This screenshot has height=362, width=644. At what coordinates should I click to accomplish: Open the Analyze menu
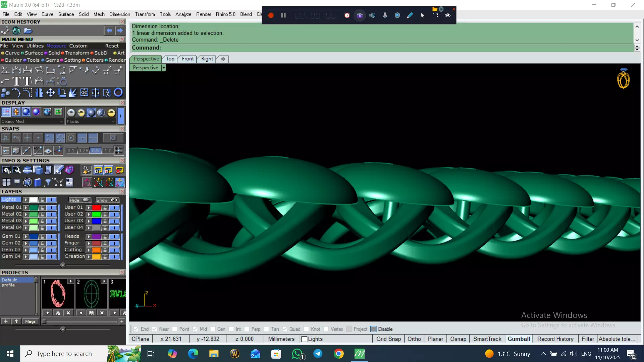(x=183, y=14)
